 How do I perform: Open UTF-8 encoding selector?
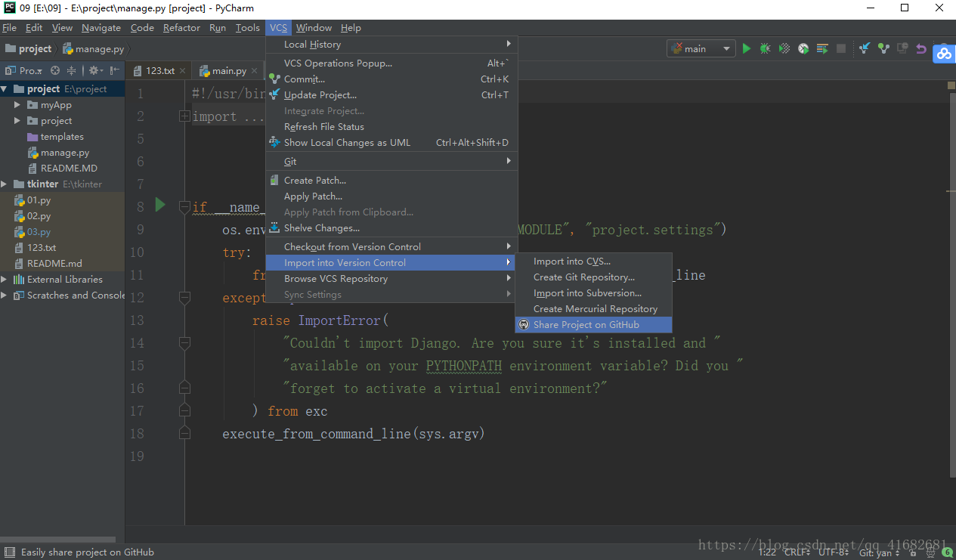834,552
